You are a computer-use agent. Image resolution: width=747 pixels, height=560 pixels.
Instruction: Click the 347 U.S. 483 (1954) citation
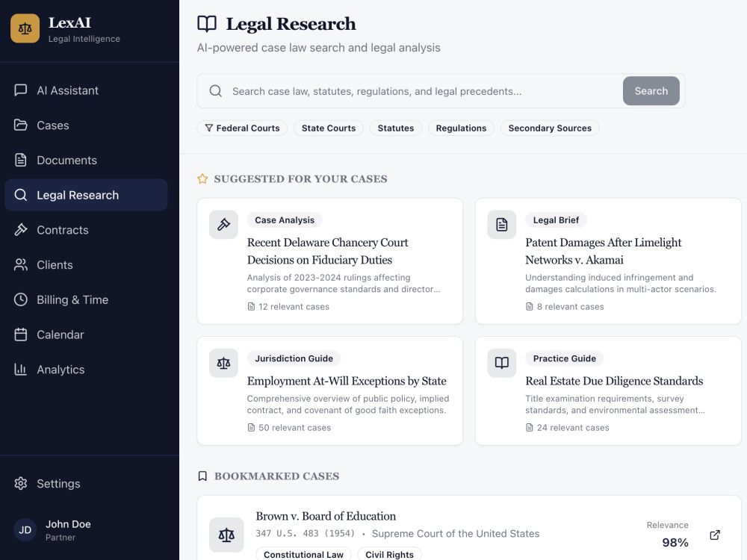coord(306,533)
